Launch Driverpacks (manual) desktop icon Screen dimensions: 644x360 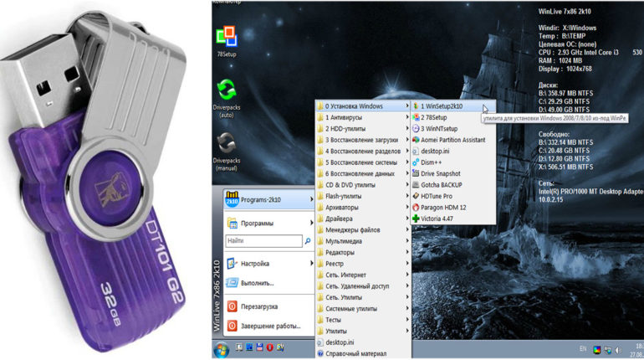pos(224,144)
